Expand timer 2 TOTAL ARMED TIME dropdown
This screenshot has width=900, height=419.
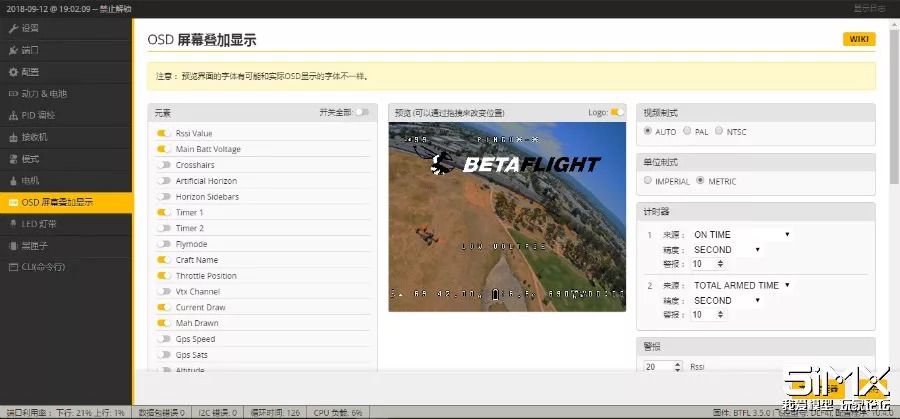741,285
